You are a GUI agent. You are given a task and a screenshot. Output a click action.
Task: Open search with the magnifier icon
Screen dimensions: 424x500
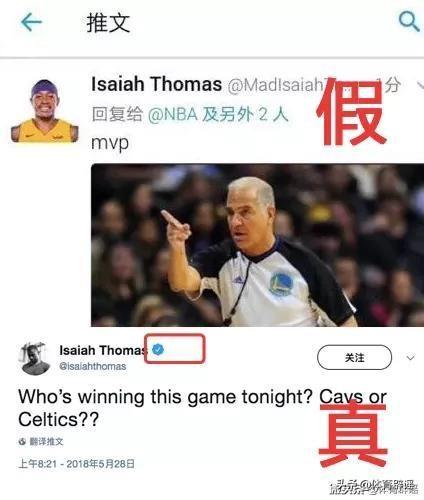(x=409, y=21)
